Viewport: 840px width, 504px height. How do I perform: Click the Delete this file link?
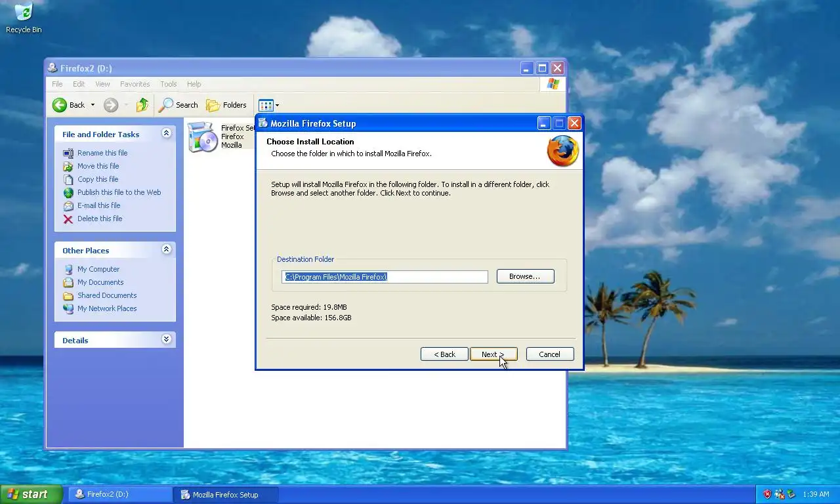100,219
